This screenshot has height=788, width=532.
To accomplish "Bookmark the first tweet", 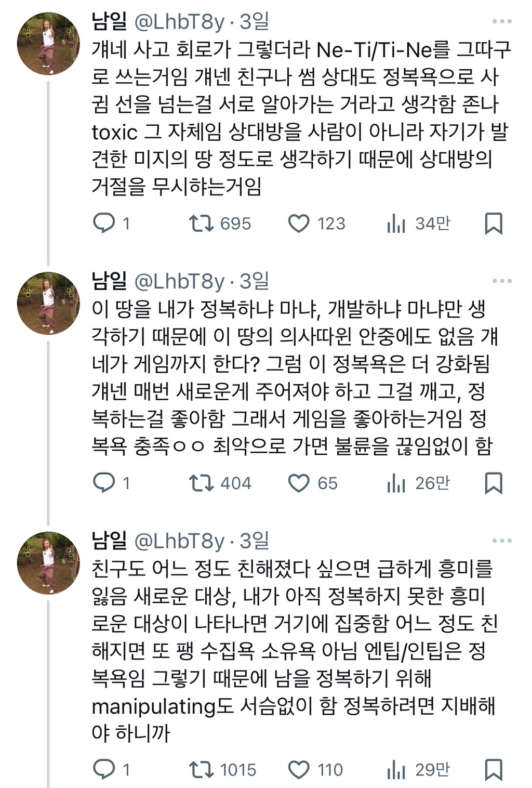I will [493, 224].
